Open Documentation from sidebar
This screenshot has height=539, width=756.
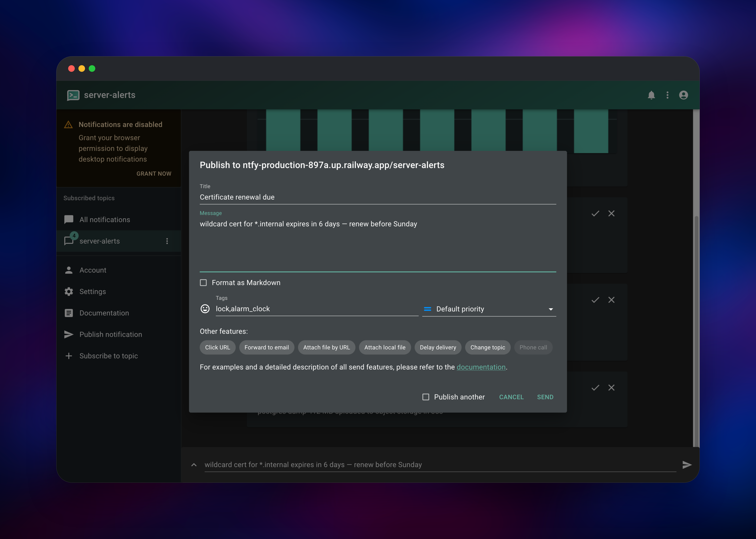[119, 313]
